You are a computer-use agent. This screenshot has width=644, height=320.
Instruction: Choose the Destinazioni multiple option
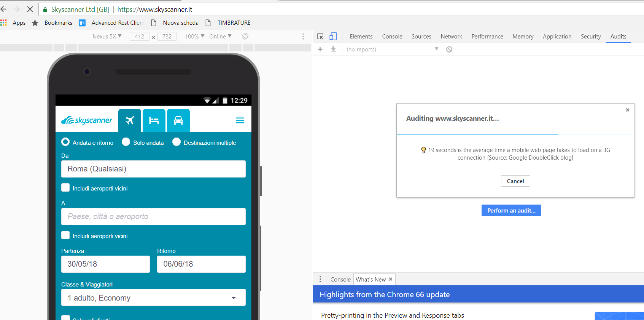(177, 142)
